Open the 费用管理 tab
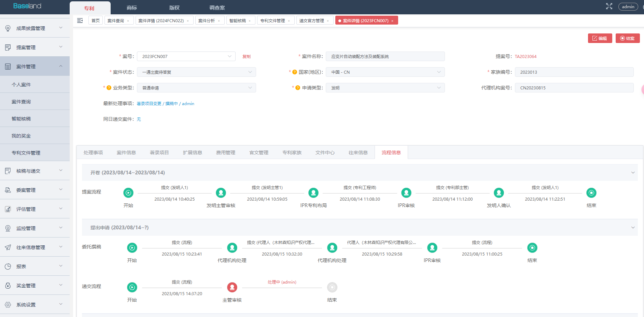The image size is (644, 317). pos(226,153)
